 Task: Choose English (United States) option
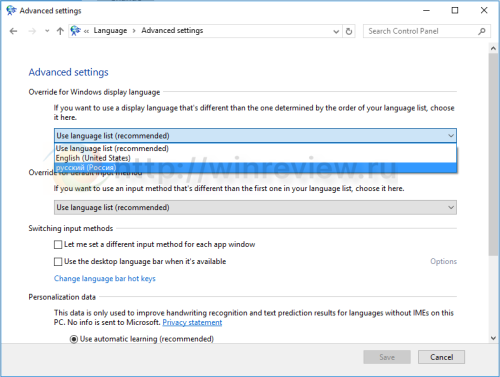255,158
